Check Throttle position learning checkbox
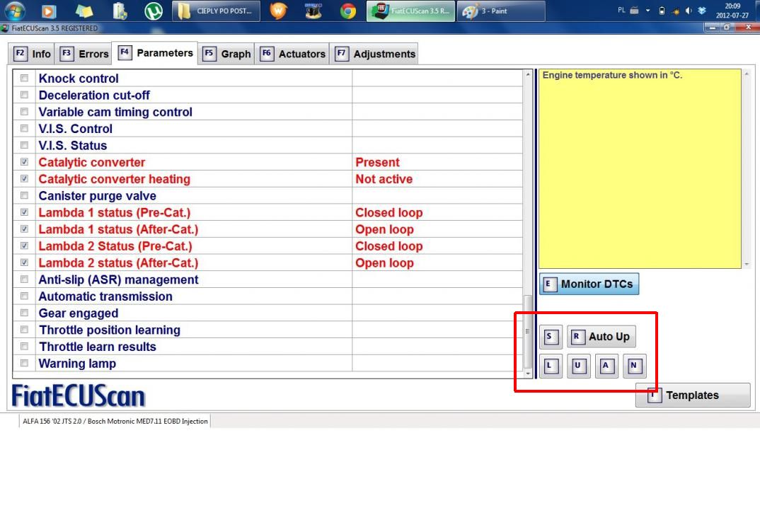760x532 pixels. coord(24,330)
